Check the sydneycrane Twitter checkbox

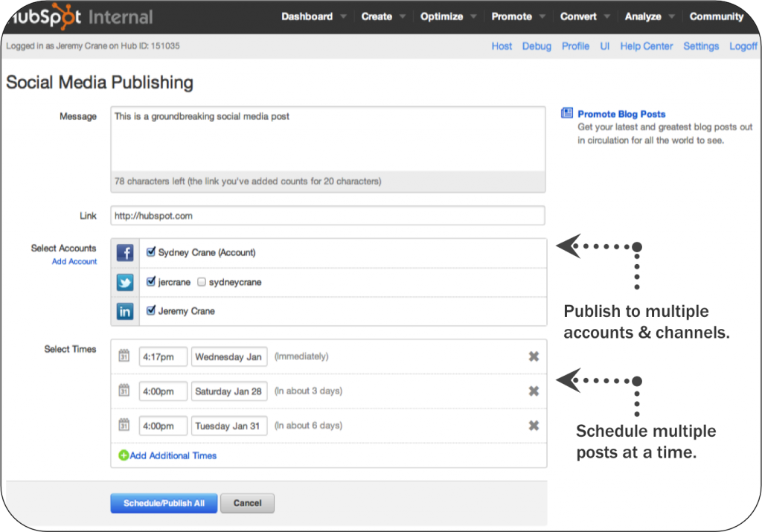click(202, 282)
